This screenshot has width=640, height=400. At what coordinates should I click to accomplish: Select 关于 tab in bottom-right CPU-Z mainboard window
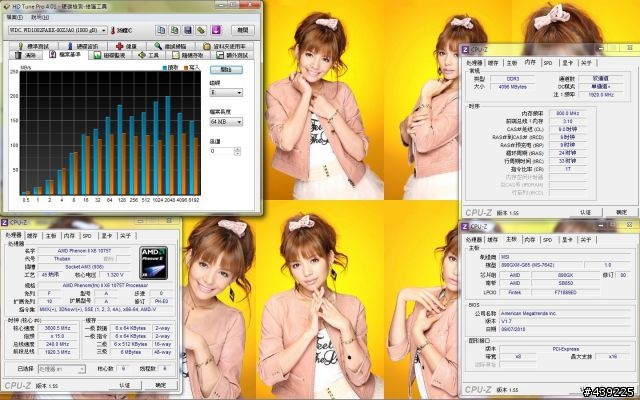(586, 240)
